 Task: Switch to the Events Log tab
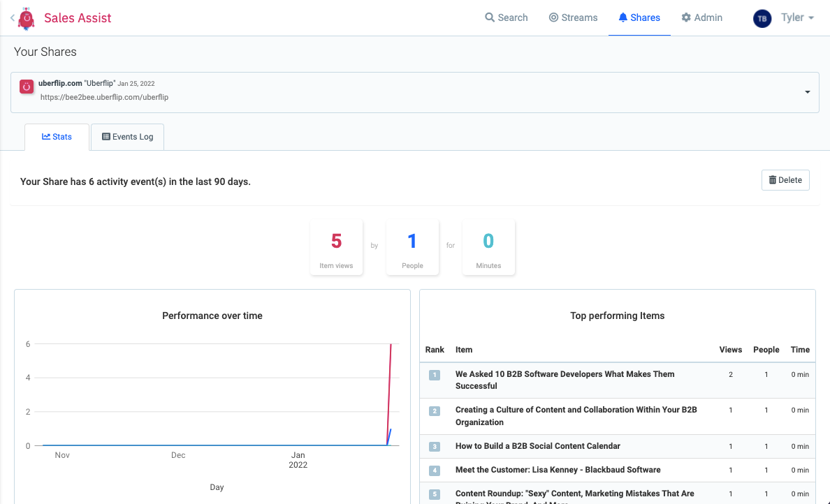click(128, 137)
